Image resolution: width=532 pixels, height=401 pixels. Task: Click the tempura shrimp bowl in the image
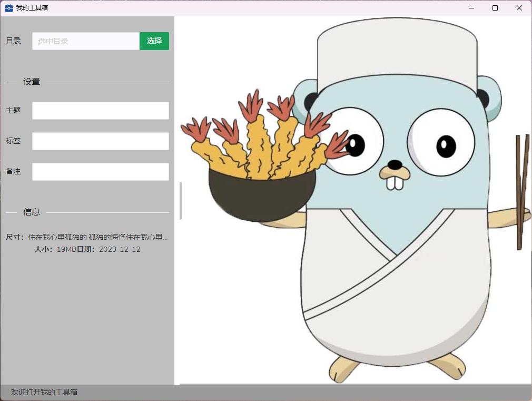coord(262,195)
